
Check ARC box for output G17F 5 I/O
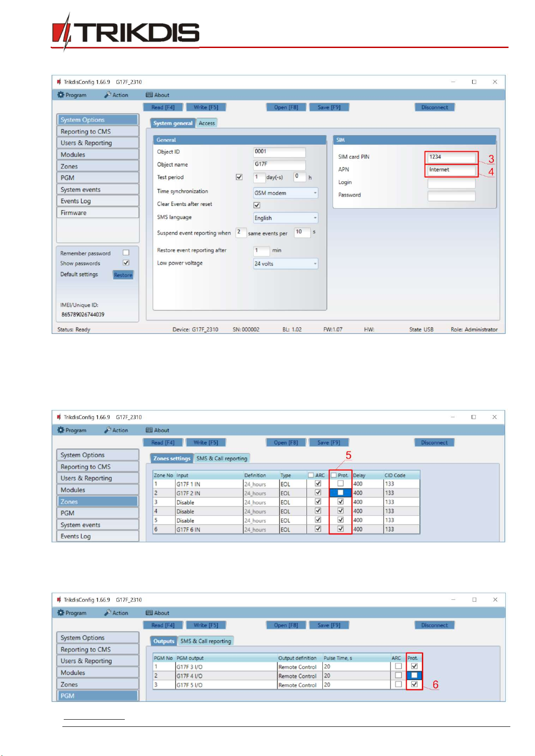(398, 684)
